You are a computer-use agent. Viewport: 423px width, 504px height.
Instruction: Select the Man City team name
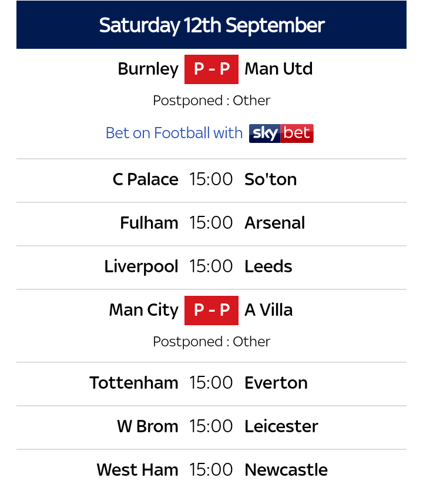(x=144, y=311)
